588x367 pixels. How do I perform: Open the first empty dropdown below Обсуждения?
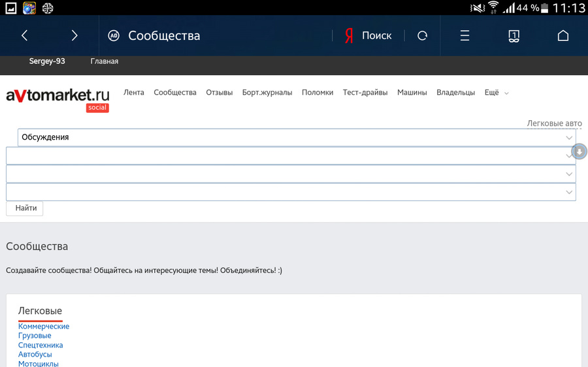click(x=291, y=155)
